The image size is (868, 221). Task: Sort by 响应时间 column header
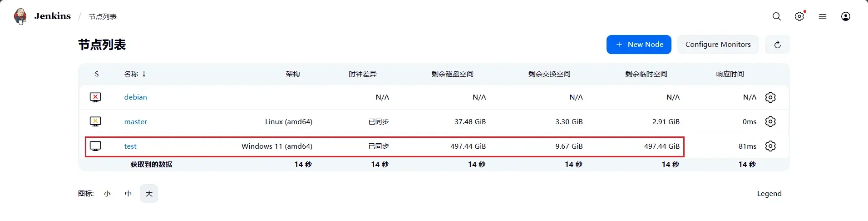[730, 74]
